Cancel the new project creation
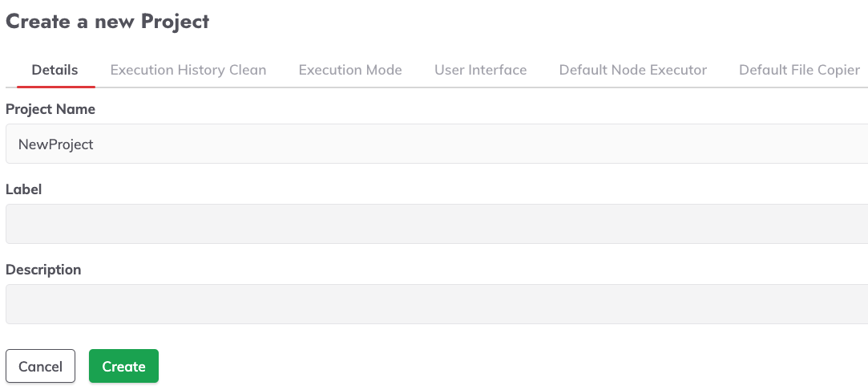Screen dimensions: 868x390 pyautogui.click(x=40, y=366)
